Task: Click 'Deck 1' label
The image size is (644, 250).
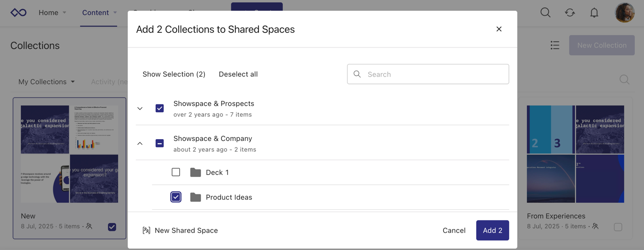Action: tap(217, 172)
